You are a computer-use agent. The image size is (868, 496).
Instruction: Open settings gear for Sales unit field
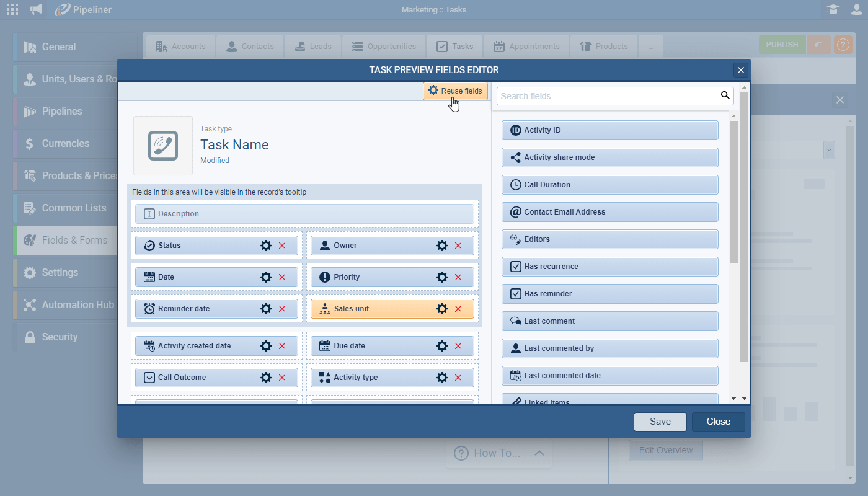click(442, 308)
